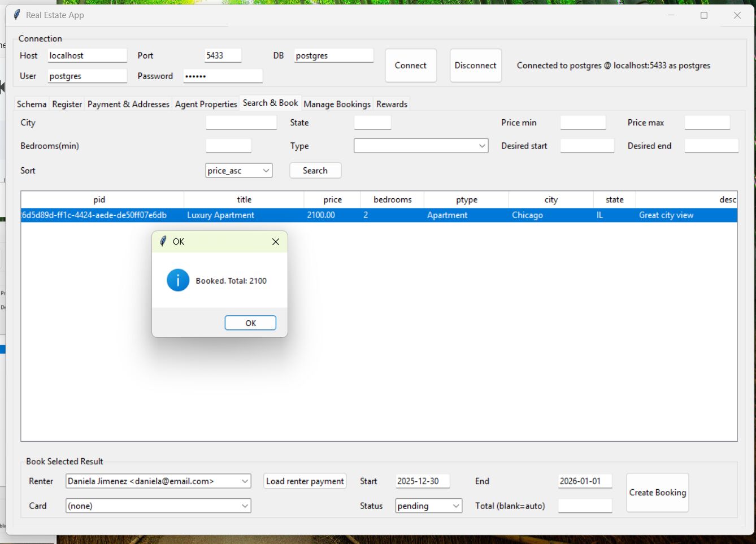The height and width of the screenshot is (544, 756).
Task: Open the Card dropdown showing (none)
Action: [x=158, y=506]
